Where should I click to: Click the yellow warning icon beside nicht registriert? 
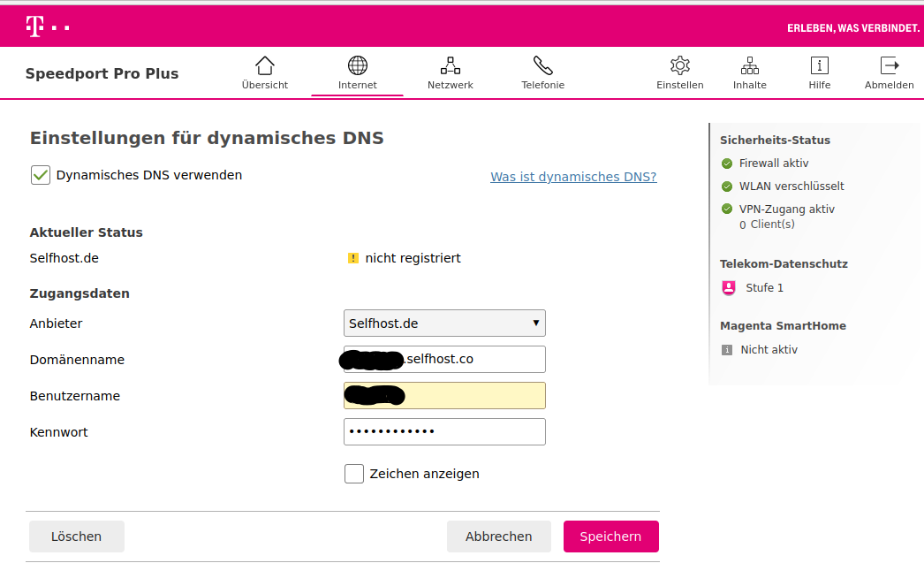point(353,258)
